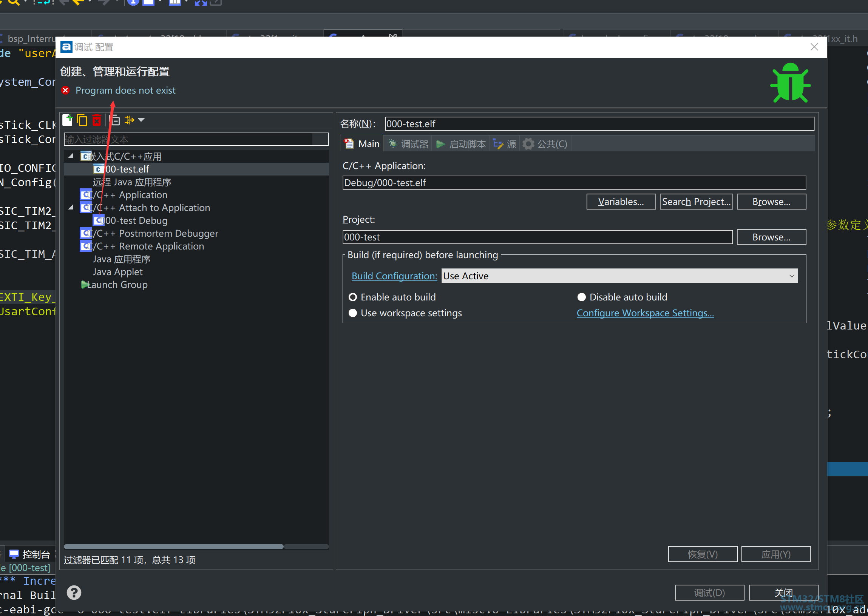This screenshot has height=616, width=868.
Task: Click the new launch configuration icon
Action: (x=68, y=120)
